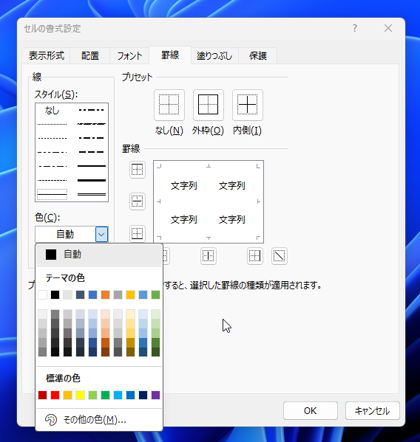This screenshot has width=420, height=442.
Task: Pick the gray theme color between orange and gold
Action: click(118, 295)
